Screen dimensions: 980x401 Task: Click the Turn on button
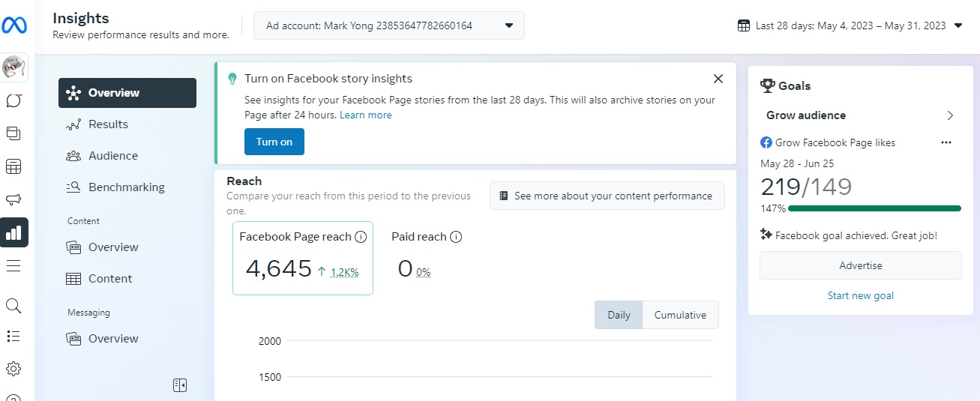point(274,142)
